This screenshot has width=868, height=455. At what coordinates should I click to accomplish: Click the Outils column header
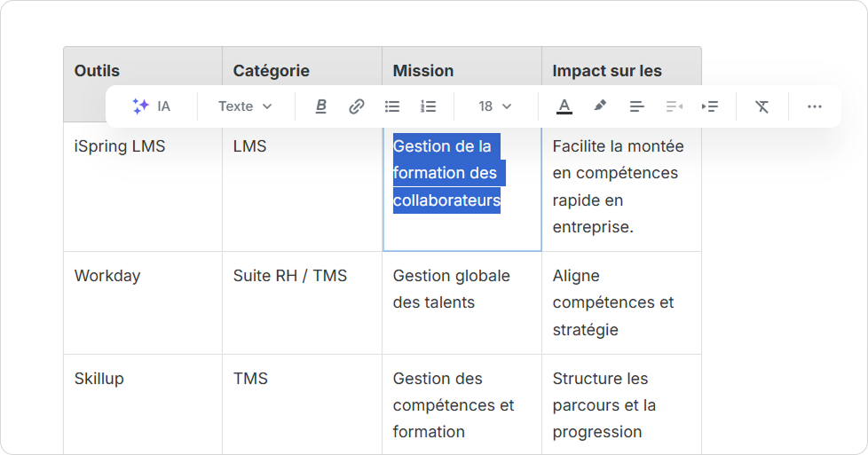tap(98, 70)
